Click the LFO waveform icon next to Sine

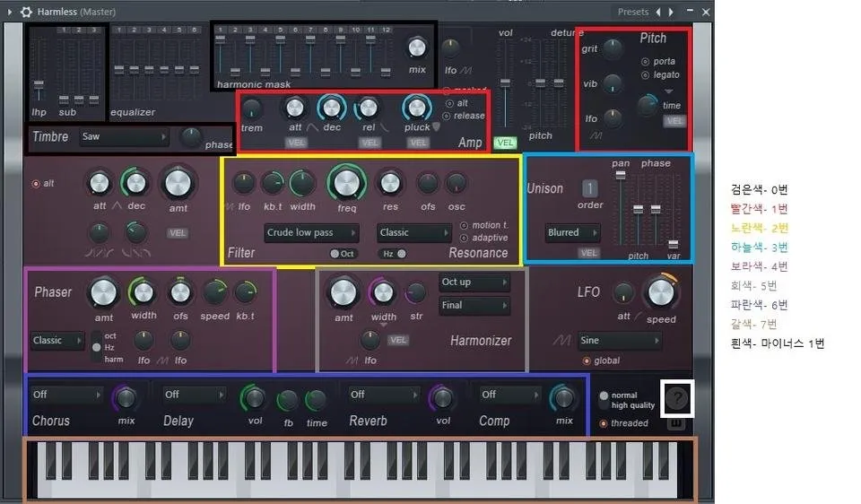pyautogui.click(x=561, y=341)
